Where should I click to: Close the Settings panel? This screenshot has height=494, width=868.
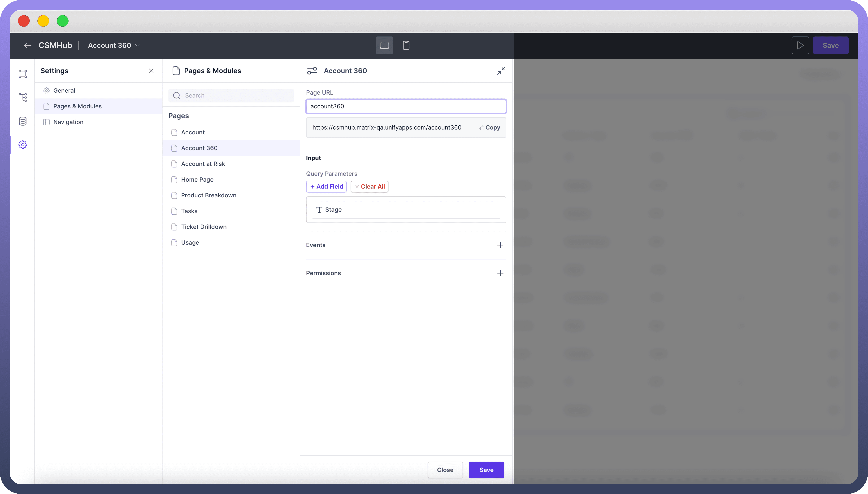click(x=151, y=71)
